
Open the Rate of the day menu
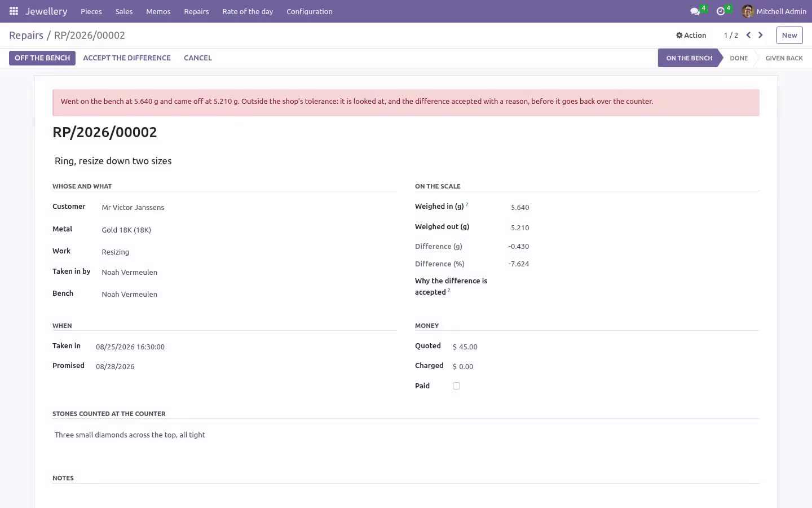tap(248, 11)
